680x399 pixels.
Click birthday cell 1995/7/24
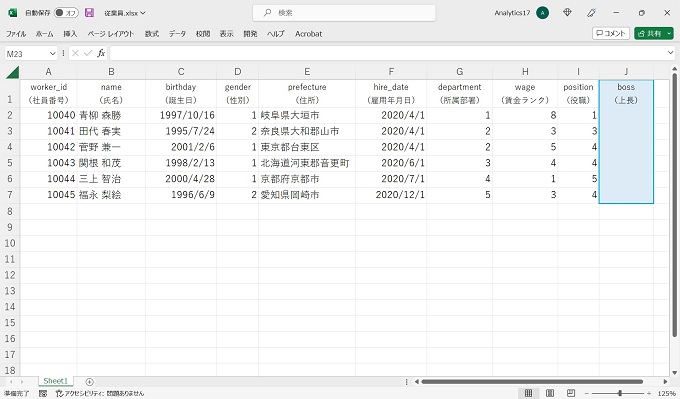[181, 131]
